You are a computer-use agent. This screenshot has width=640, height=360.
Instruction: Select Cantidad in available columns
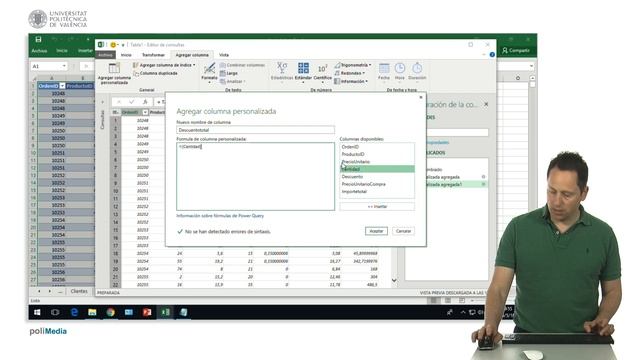coord(377,169)
